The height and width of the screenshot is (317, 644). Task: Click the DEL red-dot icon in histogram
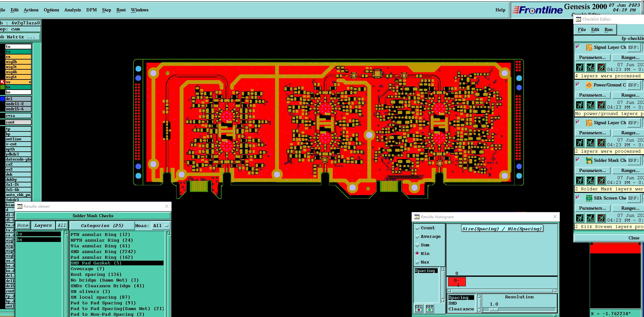tap(419, 308)
